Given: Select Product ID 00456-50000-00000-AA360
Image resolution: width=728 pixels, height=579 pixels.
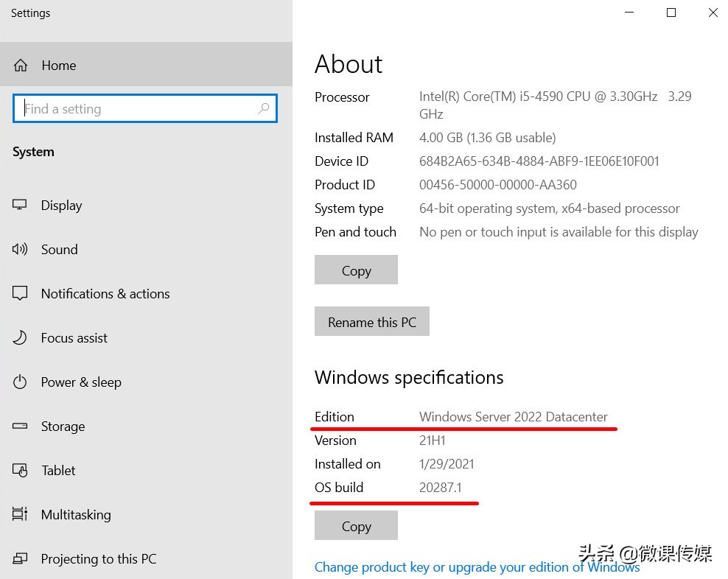Looking at the screenshot, I should coord(497,185).
